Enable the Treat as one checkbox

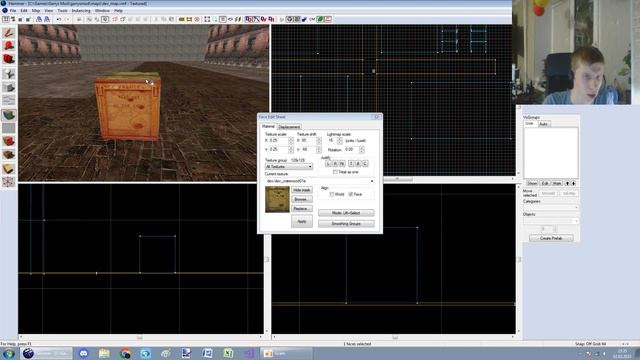[335, 172]
